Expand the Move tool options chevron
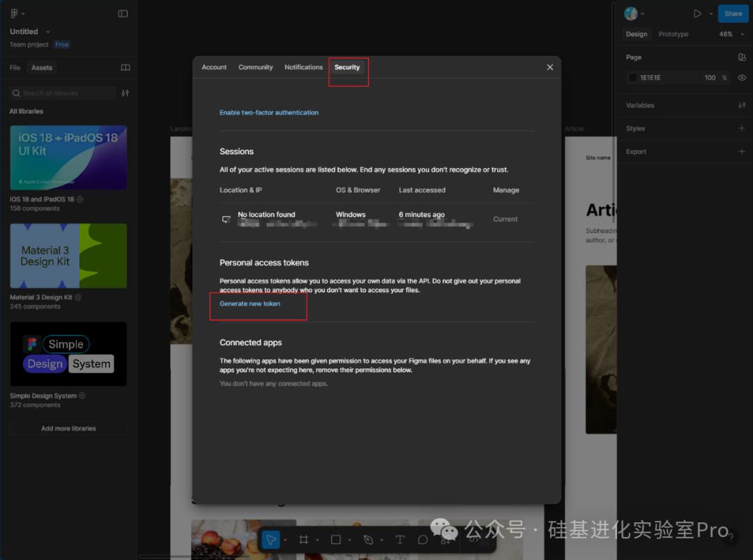This screenshot has height=560, width=753. tap(285, 540)
